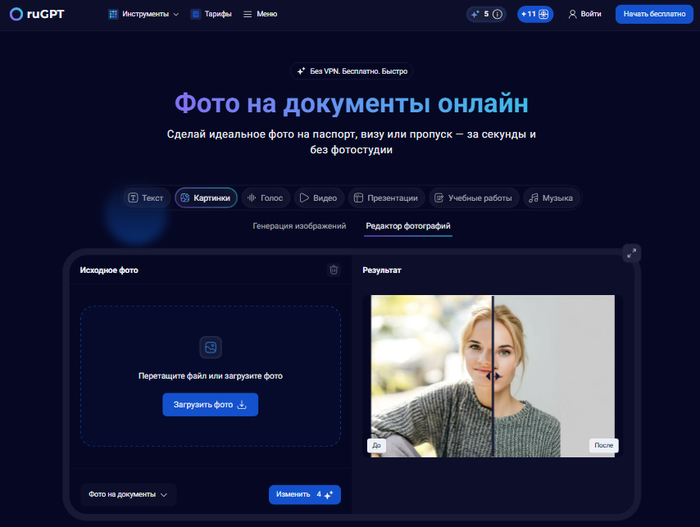
Task: Select the Музыка category tab
Action: pos(551,198)
